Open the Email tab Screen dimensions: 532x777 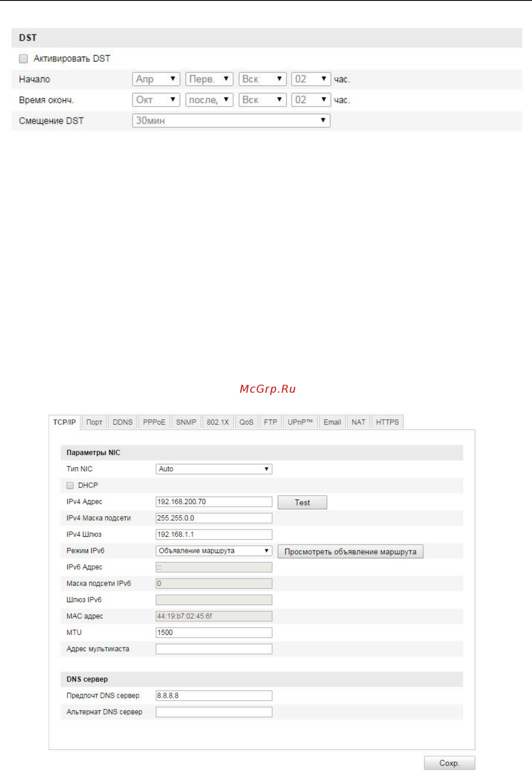pos(332,422)
